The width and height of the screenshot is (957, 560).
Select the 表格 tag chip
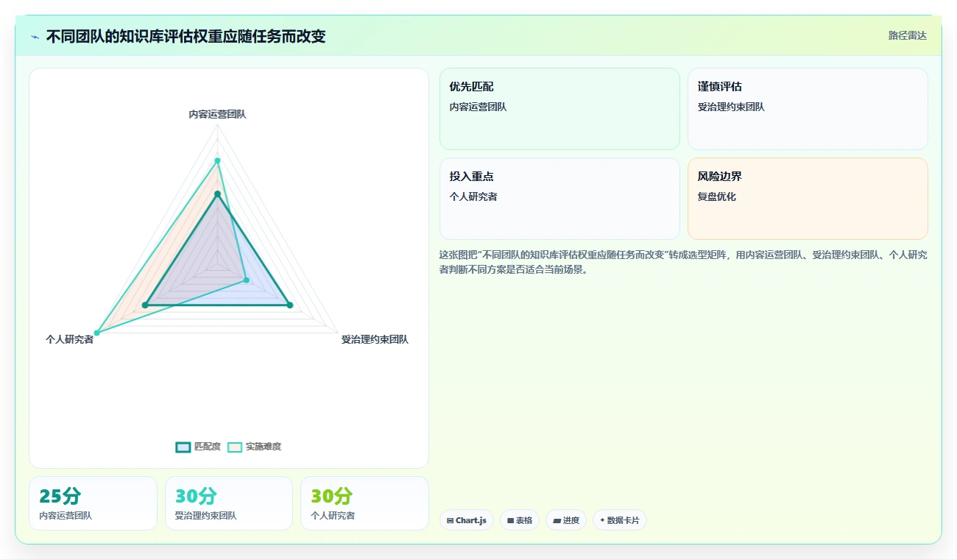pos(520,520)
